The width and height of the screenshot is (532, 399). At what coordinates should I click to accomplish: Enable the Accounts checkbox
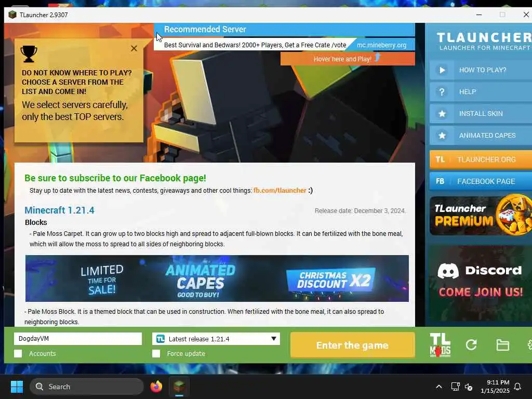coord(18,353)
